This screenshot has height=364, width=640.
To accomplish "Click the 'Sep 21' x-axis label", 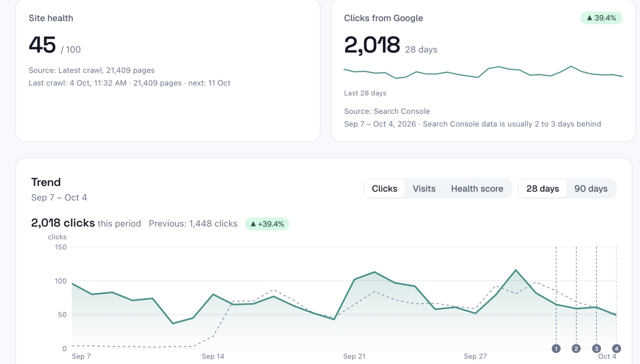I will 354,356.
